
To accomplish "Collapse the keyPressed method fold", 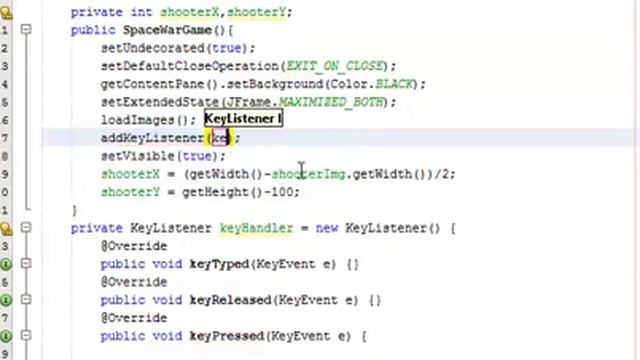I will pyautogui.click(x=26, y=336).
